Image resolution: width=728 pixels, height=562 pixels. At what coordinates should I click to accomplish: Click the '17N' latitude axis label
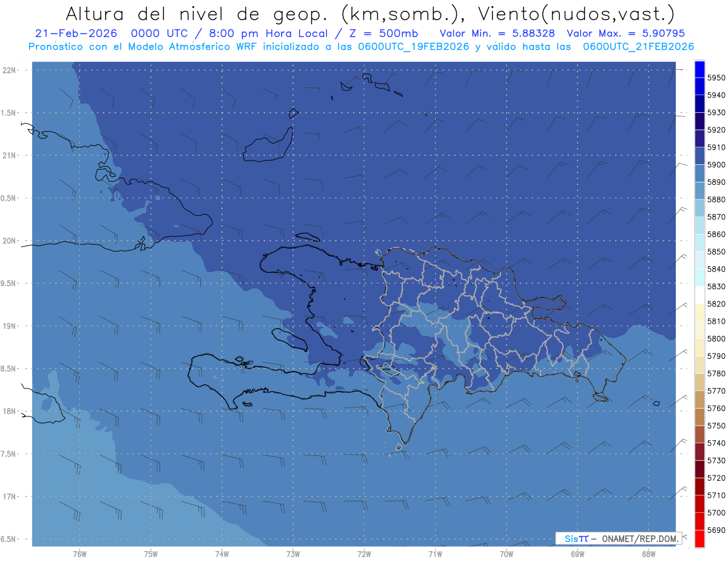(10, 497)
